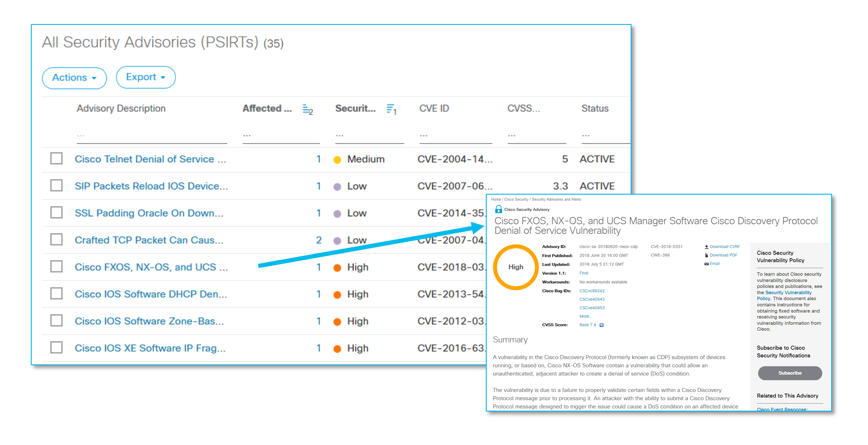Click the Email envelope icon
The height and width of the screenshot is (445, 868).
706,264
